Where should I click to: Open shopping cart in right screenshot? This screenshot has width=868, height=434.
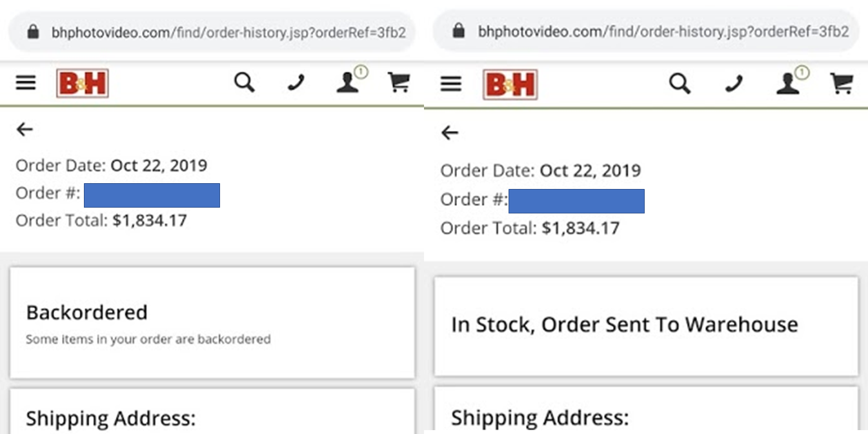click(842, 83)
